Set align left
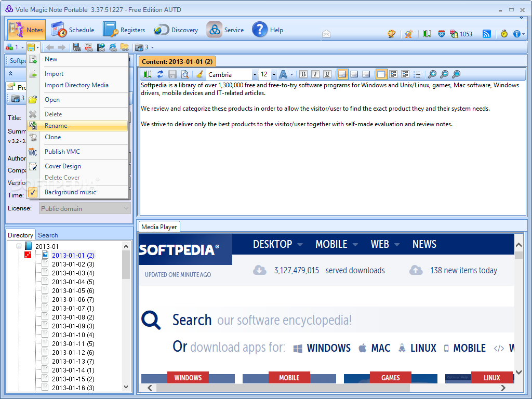Viewport: 532px width, 399px height. coord(342,74)
